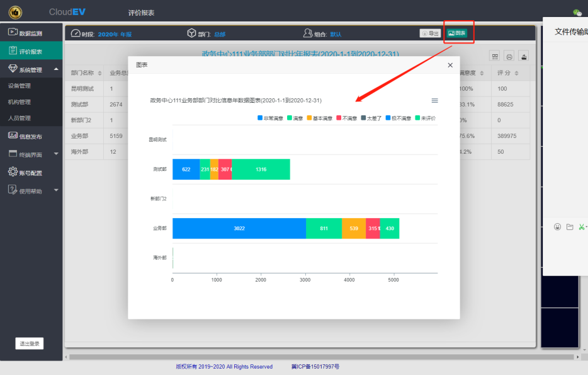The image size is (588, 375).
Task: Click the chart title text
Action: pyautogui.click(x=236, y=101)
